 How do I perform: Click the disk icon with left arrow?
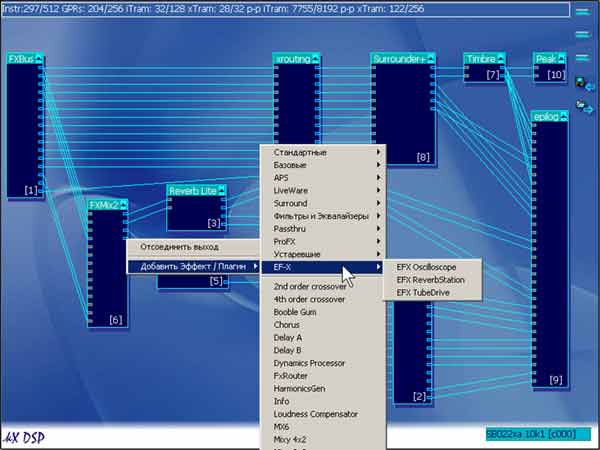pyautogui.click(x=584, y=84)
